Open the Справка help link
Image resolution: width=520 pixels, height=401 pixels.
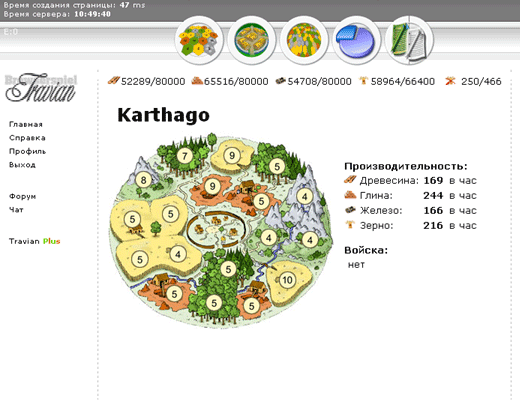click(27, 138)
